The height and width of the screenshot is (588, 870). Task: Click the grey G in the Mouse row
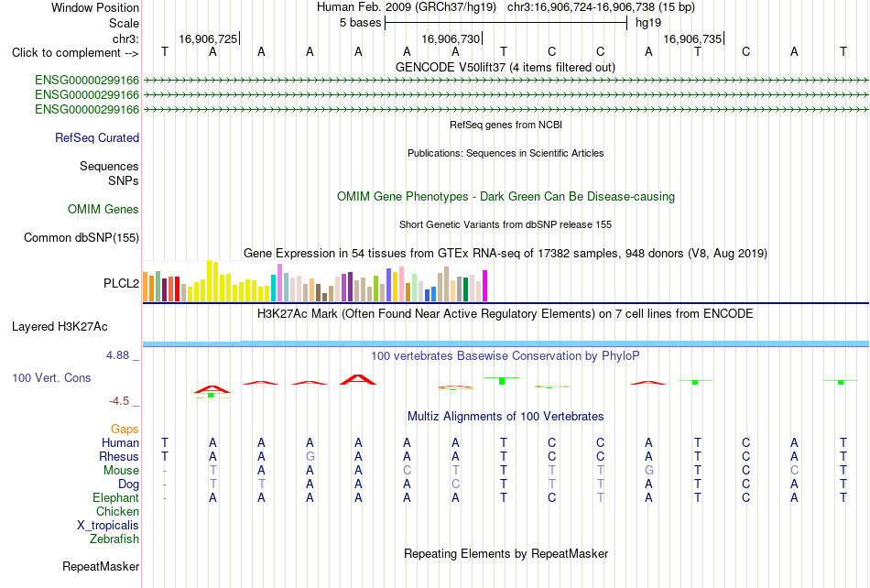648,471
